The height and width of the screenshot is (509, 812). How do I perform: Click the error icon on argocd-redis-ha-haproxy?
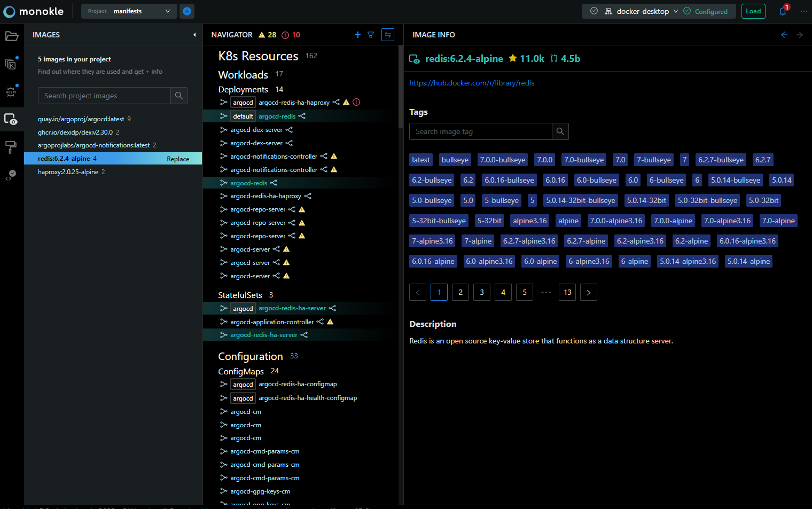(x=356, y=102)
